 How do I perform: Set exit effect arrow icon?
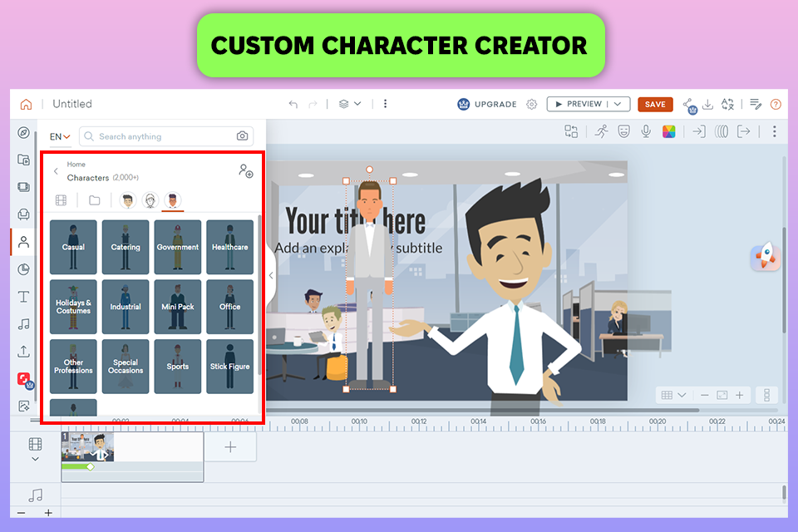pos(743,131)
